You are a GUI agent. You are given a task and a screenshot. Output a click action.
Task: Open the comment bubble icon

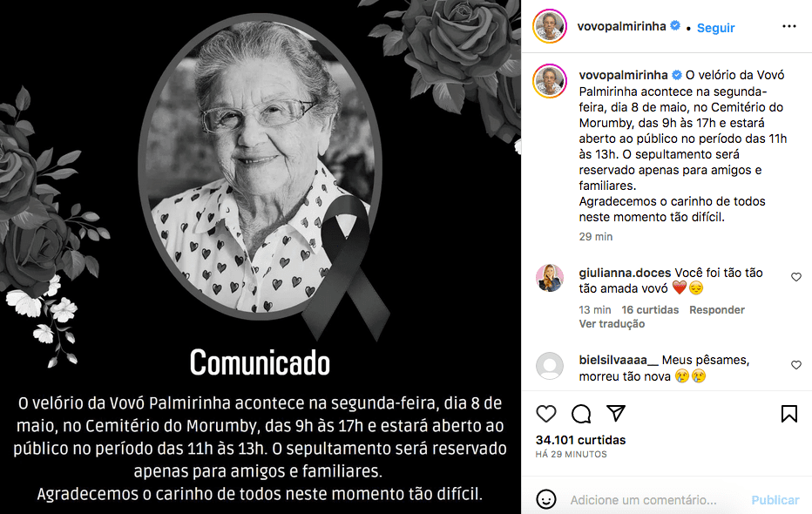coord(581,414)
